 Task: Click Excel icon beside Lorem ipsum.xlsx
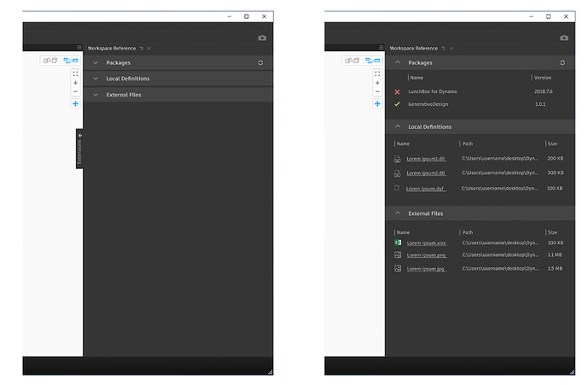pyautogui.click(x=398, y=242)
